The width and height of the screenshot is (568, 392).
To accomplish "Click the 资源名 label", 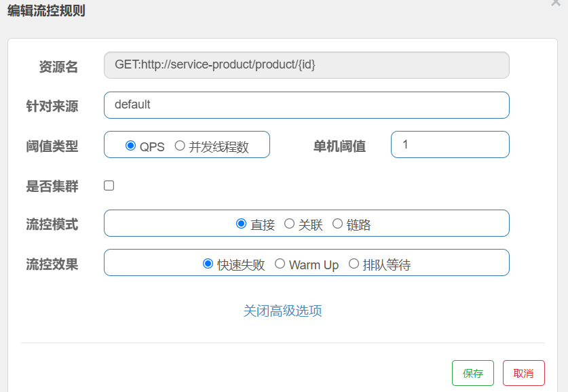I will [58, 67].
